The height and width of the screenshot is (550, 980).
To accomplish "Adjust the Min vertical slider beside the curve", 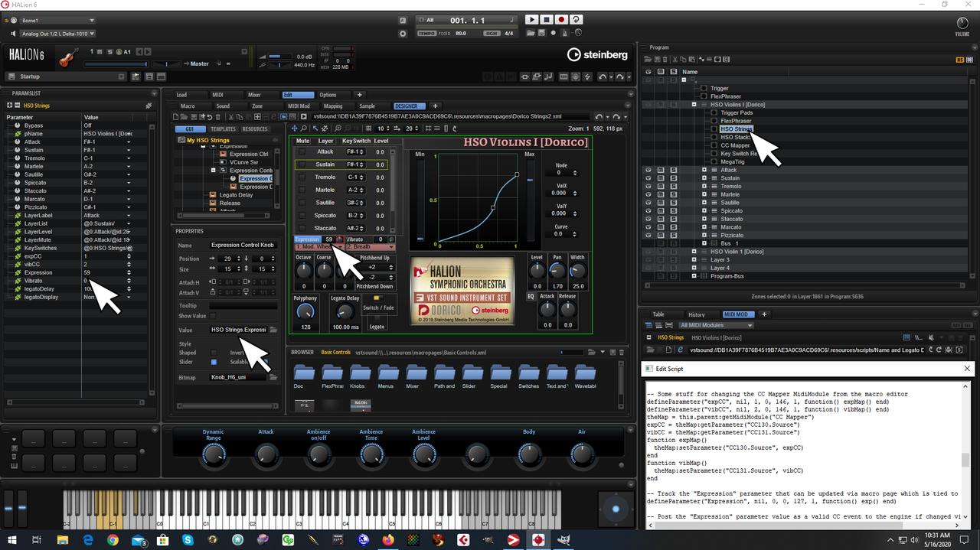I will click(420, 201).
